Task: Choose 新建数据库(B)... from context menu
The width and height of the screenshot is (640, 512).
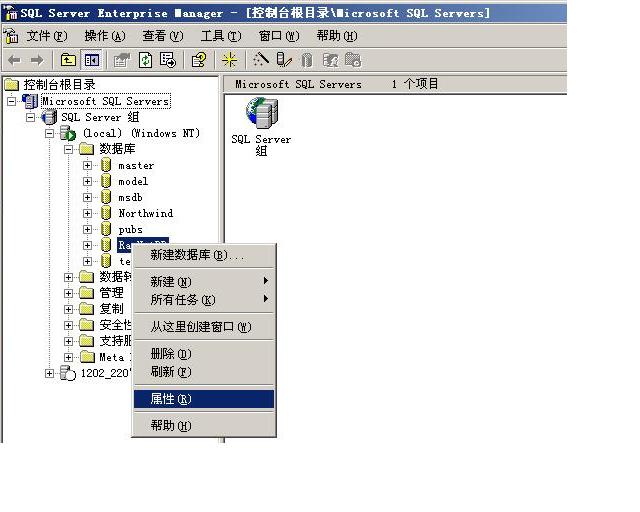Action: (204, 255)
